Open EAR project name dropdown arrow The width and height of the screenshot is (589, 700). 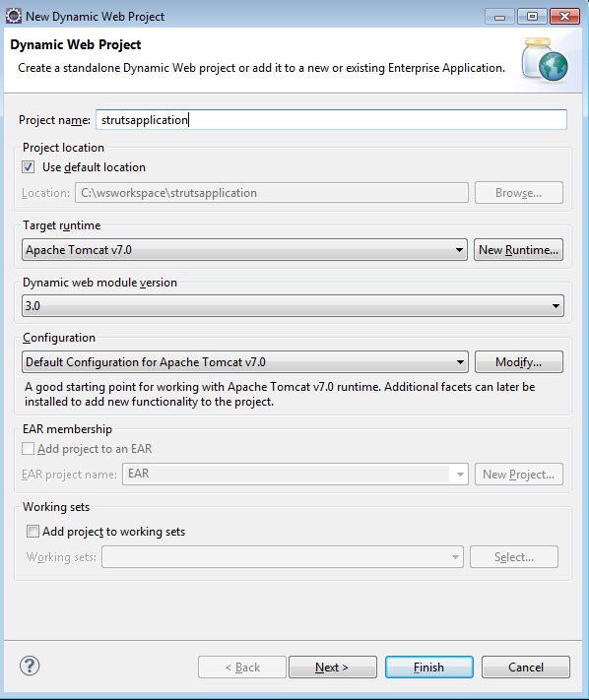[x=460, y=475]
